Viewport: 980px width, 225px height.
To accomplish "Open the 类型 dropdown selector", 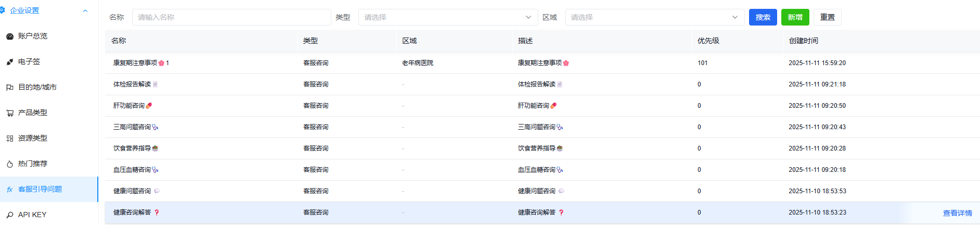I will pos(447,17).
